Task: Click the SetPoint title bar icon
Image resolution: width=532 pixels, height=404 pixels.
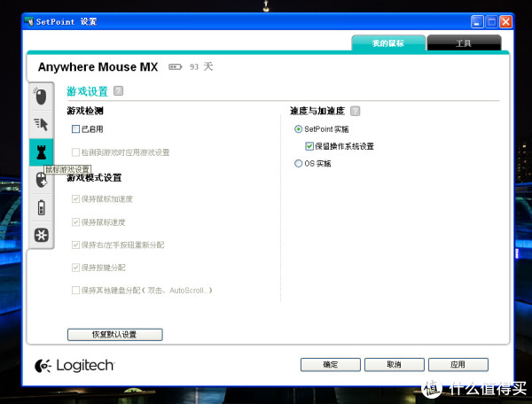Action: pos(29,21)
